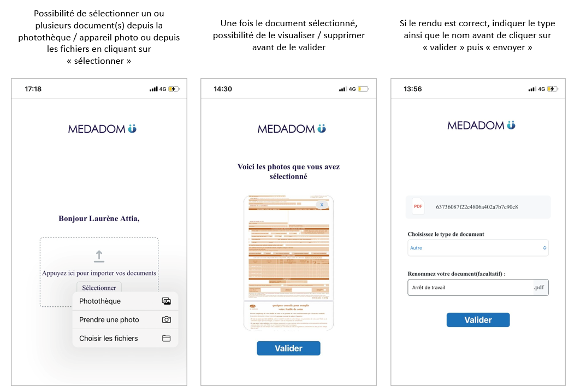Select Photothèque from the popup menu
This screenshot has height=392, width=586.
pyautogui.click(x=100, y=301)
